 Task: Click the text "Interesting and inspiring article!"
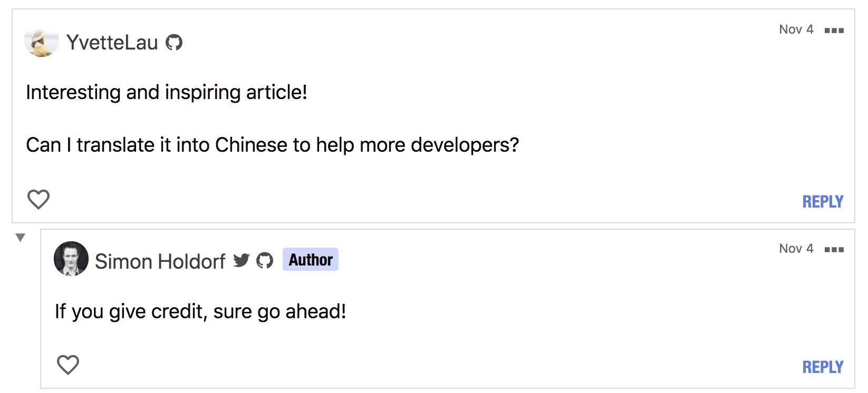(x=167, y=92)
